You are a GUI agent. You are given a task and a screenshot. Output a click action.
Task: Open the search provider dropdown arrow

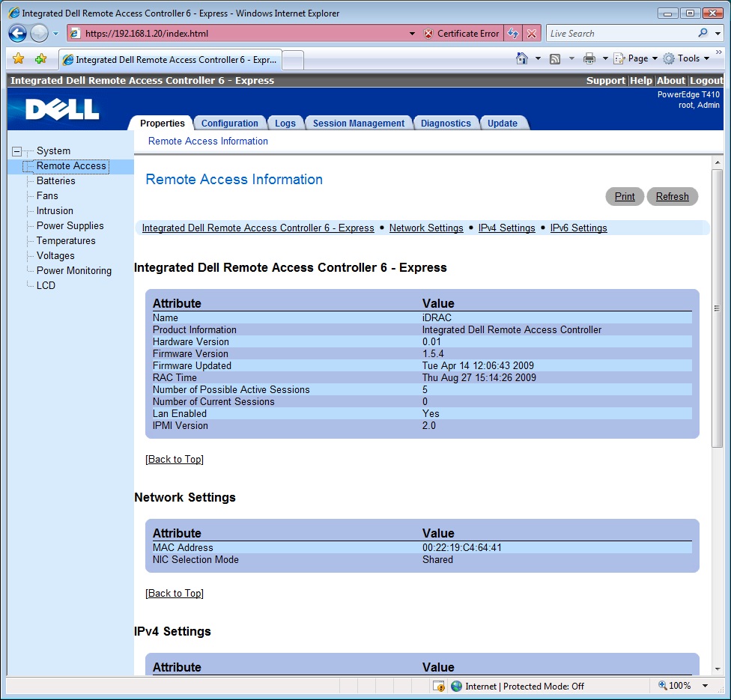(x=718, y=34)
